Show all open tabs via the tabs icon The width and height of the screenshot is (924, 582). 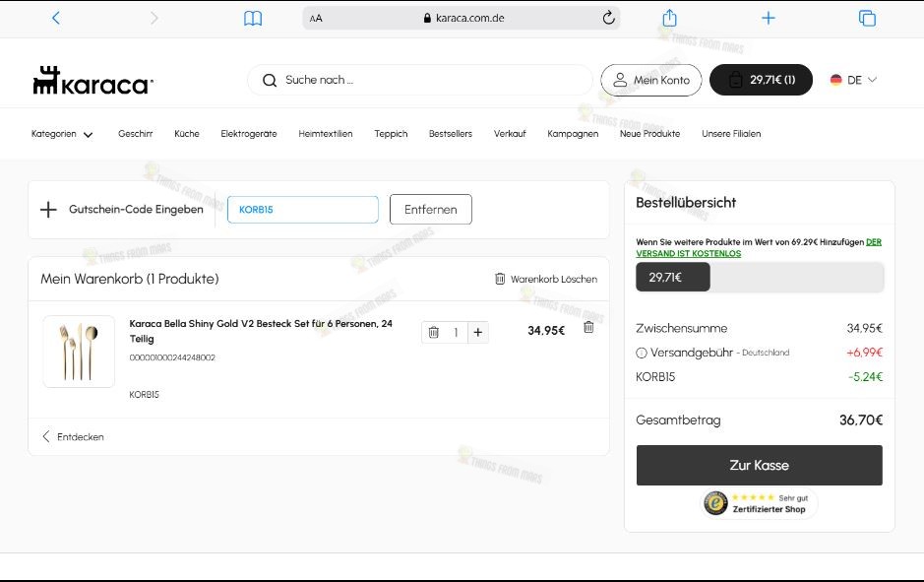click(x=867, y=17)
